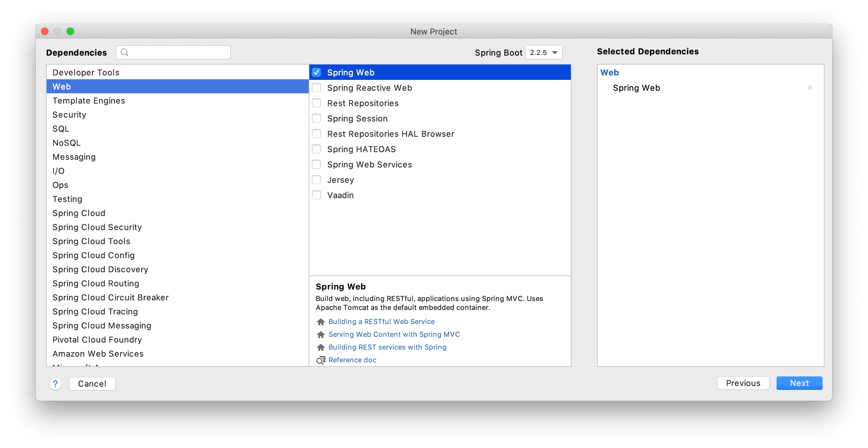Image resolution: width=868 pixels, height=448 pixels.
Task: Click the dependencies search input field
Action: pyautogui.click(x=179, y=52)
